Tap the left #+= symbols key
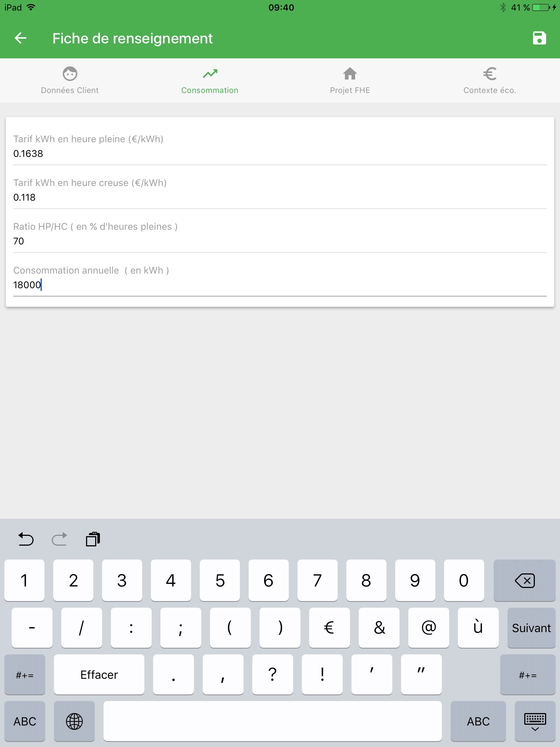The image size is (560, 747). (x=25, y=674)
